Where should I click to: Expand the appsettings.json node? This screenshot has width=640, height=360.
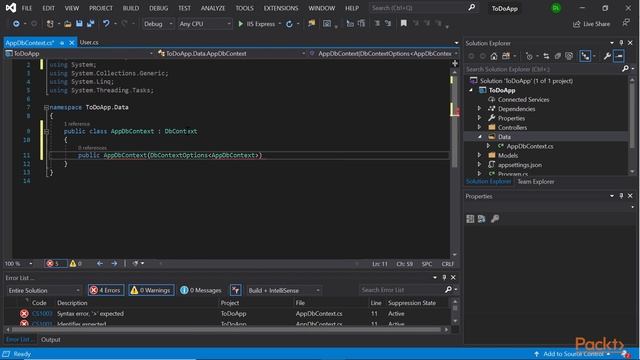tap(480, 164)
